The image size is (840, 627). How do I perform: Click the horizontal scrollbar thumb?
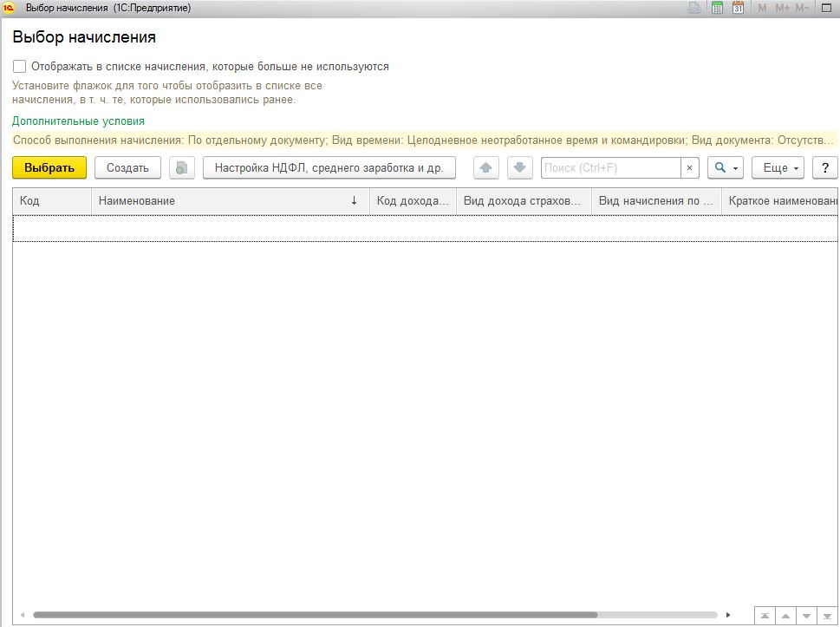[315, 615]
